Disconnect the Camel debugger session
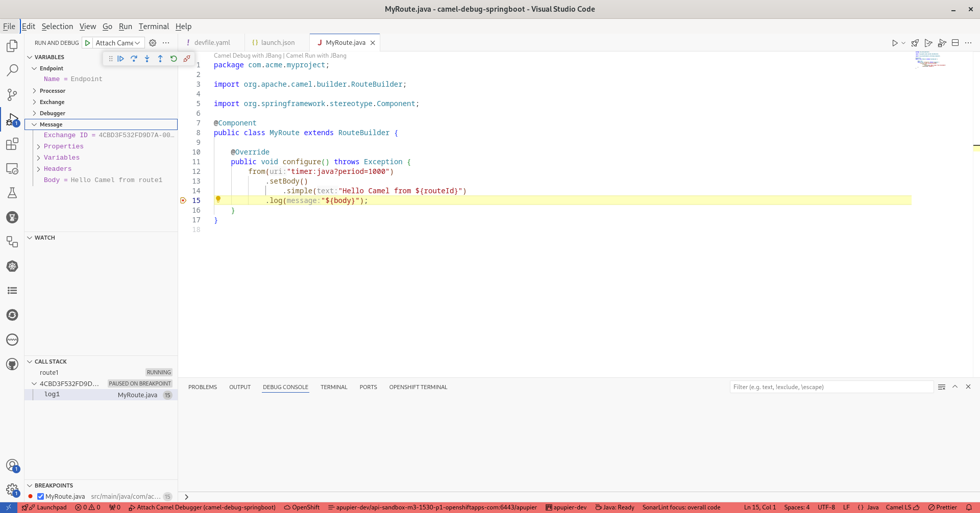The width and height of the screenshot is (980, 513). (x=187, y=59)
